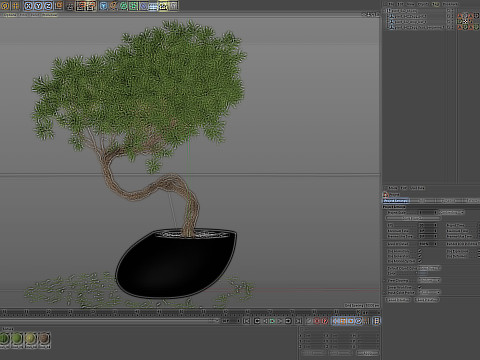Click the red Record Active Objects button
Image resolution: width=480 pixels, height=360 pixels.
point(317,321)
